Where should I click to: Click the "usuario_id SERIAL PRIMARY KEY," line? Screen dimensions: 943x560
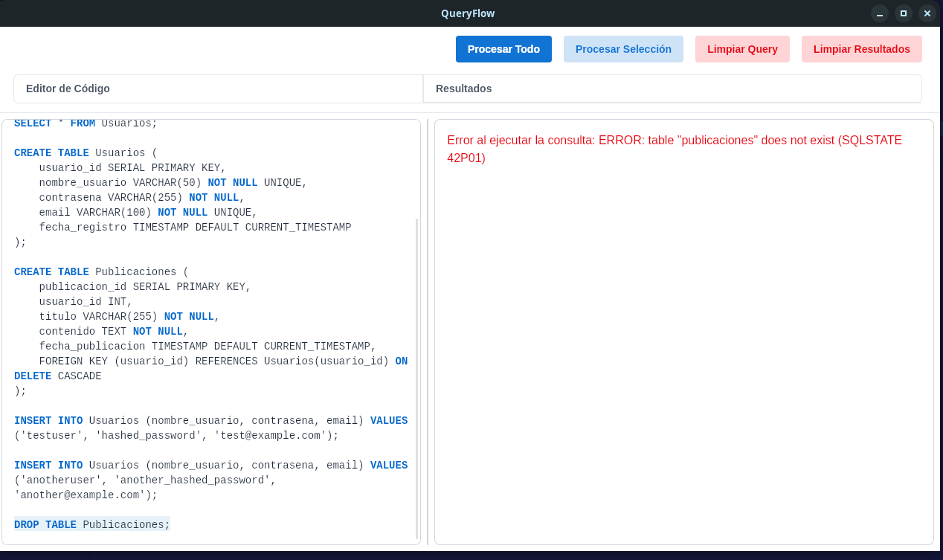[132, 168]
